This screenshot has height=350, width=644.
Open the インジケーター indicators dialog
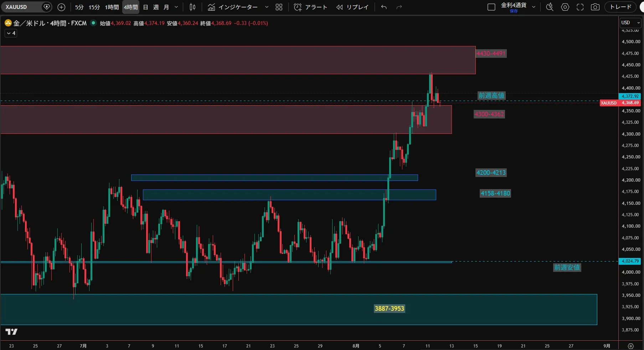click(232, 7)
